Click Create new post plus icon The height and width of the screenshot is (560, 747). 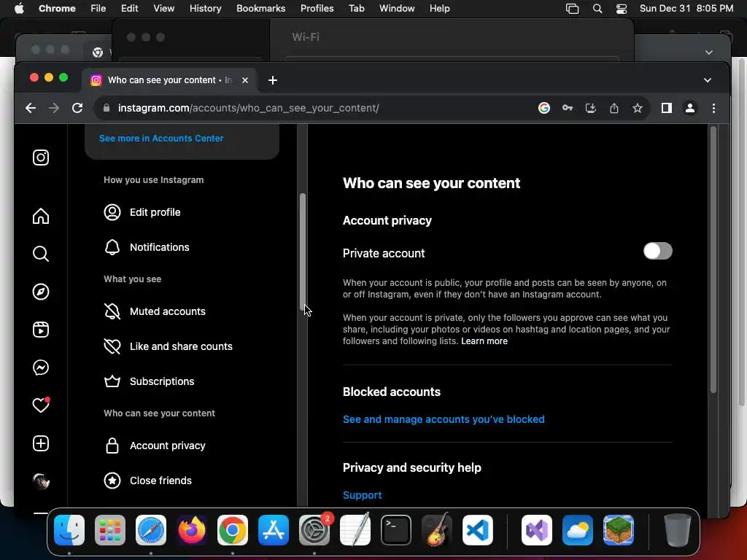tap(41, 443)
